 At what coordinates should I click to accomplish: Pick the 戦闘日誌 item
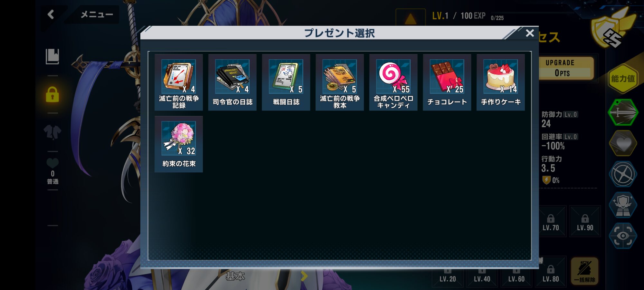tap(286, 82)
